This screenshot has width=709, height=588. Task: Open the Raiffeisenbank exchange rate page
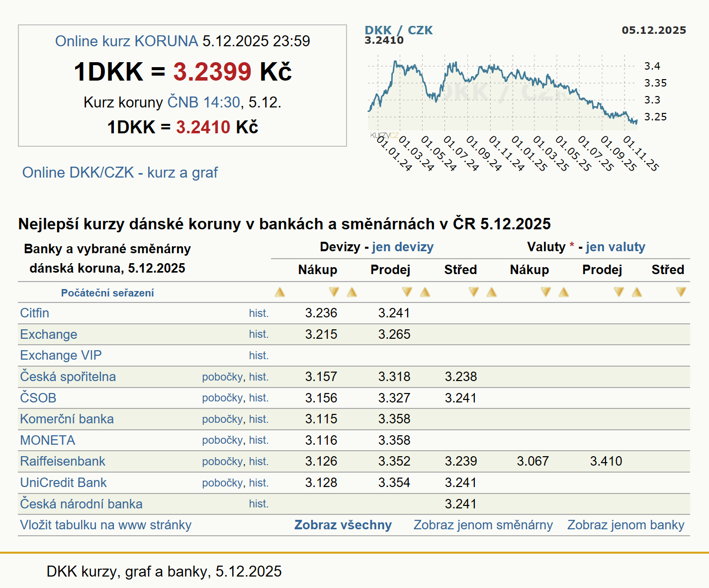[x=63, y=462]
